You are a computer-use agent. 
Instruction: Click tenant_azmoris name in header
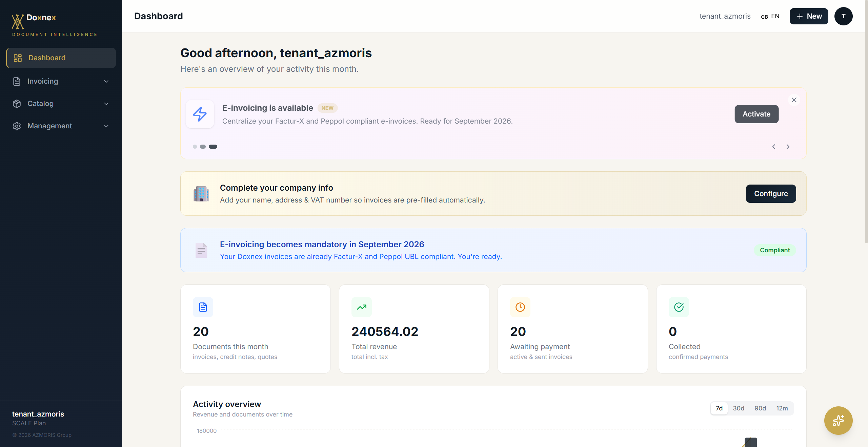[x=725, y=16]
